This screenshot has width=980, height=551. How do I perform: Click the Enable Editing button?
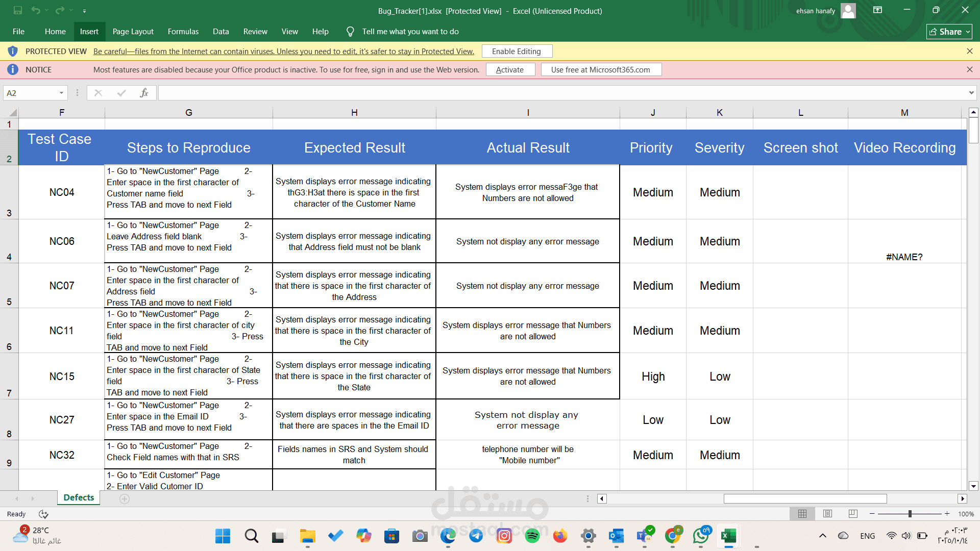tap(516, 51)
